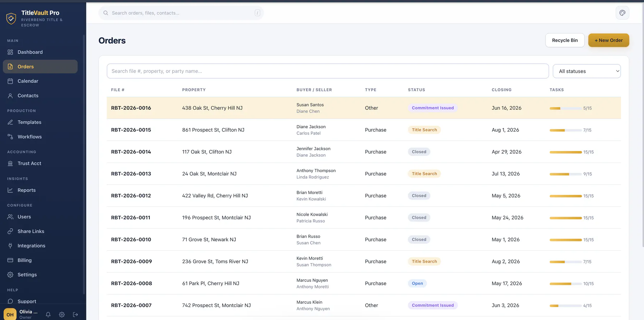Open Share Links chain icon

click(10, 231)
